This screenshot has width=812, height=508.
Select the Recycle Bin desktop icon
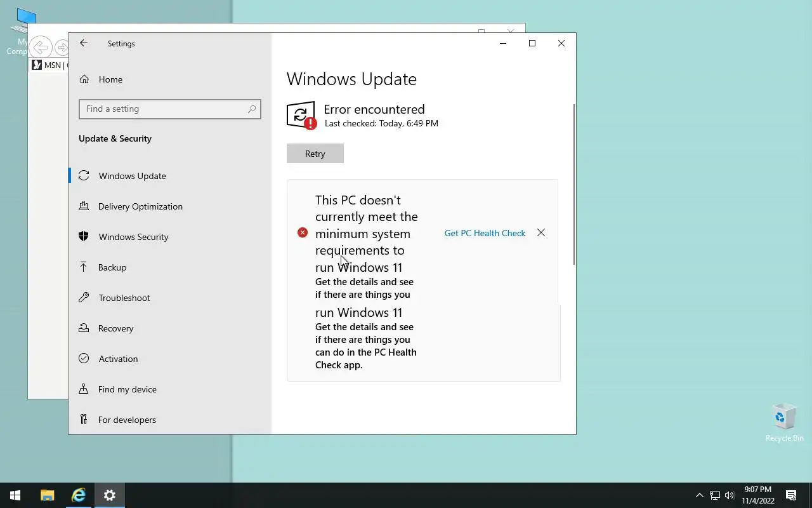coord(784,422)
